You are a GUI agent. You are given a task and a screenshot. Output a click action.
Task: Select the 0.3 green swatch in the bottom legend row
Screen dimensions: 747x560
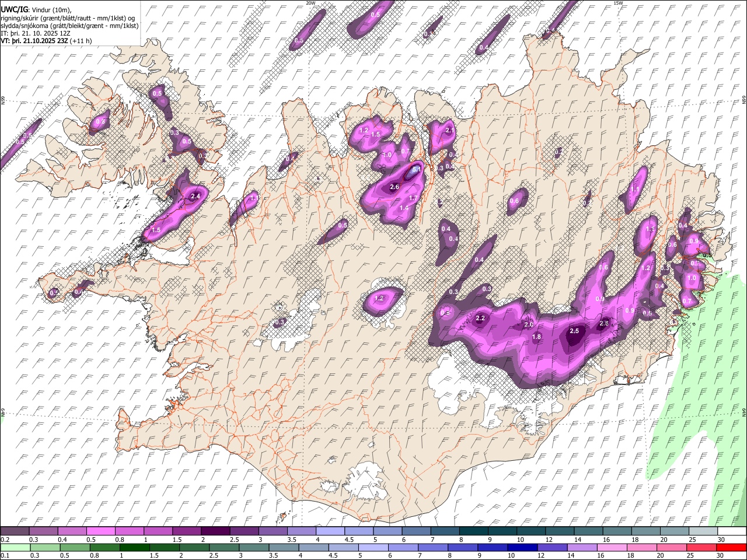[45, 547]
